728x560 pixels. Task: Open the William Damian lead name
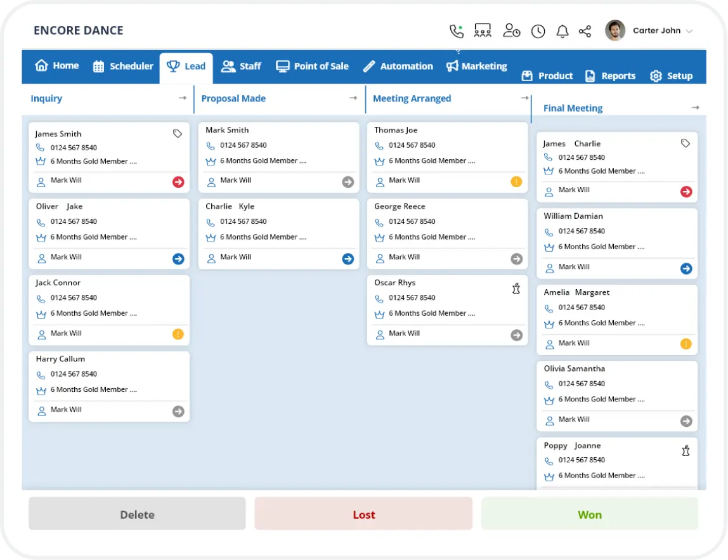(x=573, y=216)
